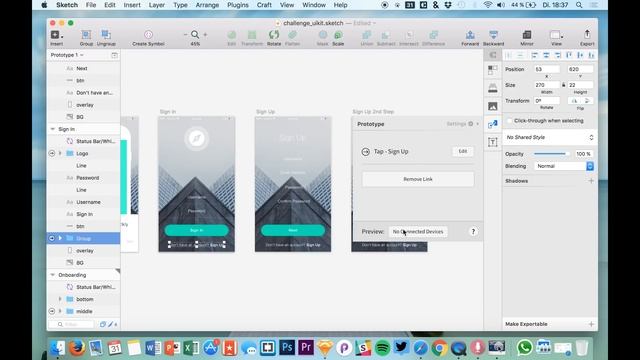The width and height of the screenshot is (640, 360).
Task: Select the overlay layer under Group
Action: 84,251
